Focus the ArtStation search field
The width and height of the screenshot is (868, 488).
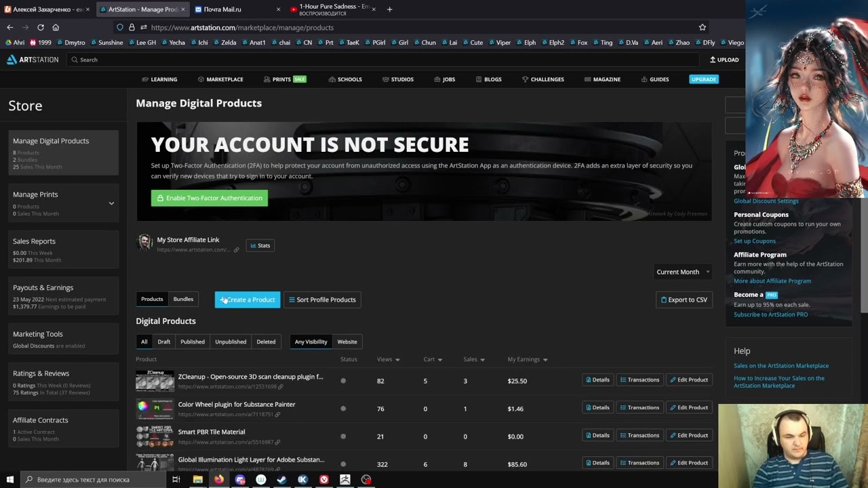coord(383,60)
